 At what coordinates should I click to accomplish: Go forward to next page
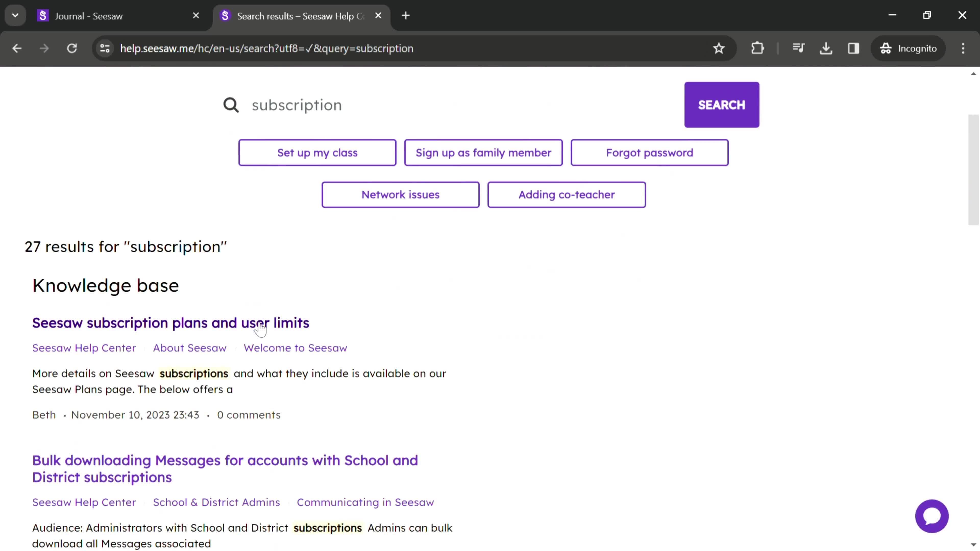click(x=44, y=48)
